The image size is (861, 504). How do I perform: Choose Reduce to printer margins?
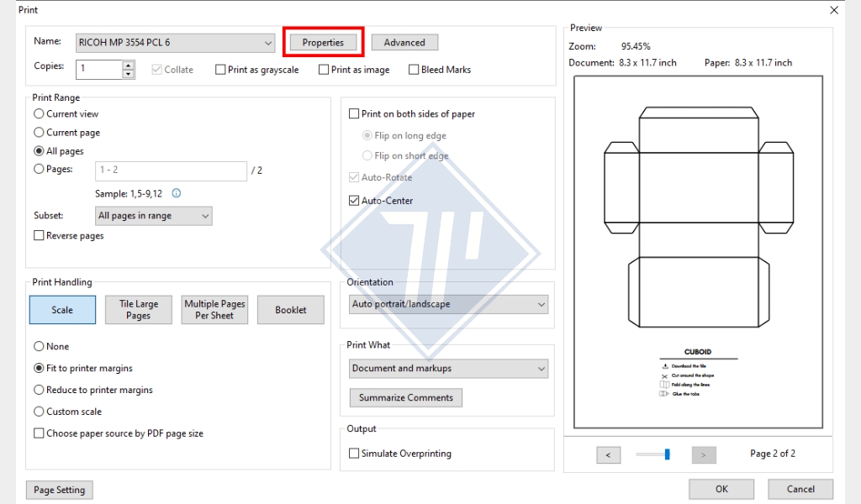coord(40,390)
